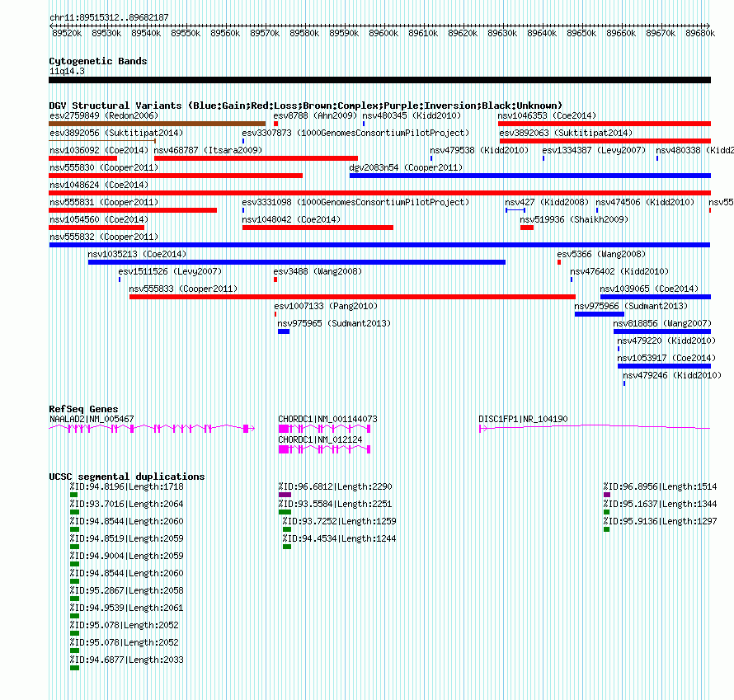Image resolution: width=734 pixels, height=700 pixels.
Task: Select the nsv555830 (Cooper2011) red bar
Action: (x=176, y=176)
